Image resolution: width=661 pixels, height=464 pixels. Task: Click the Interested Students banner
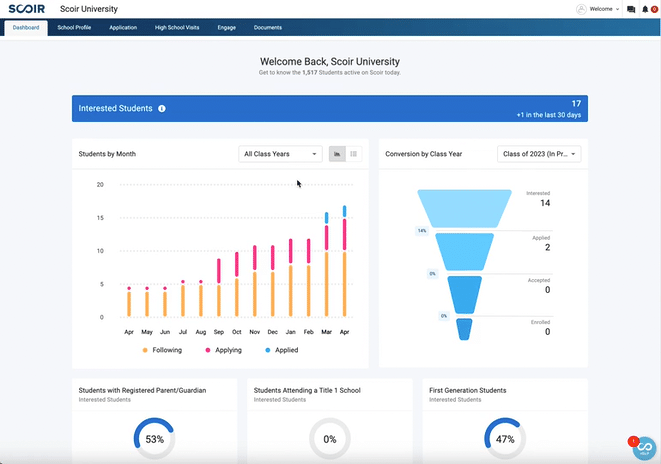[x=330, y=109]
